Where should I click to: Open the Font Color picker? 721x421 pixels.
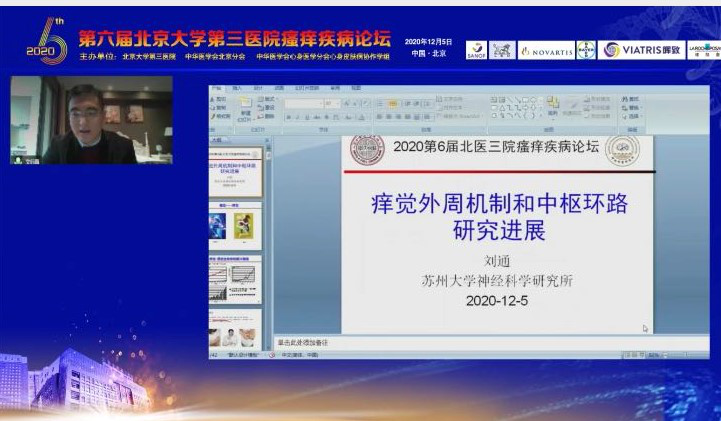click(362, 117)
